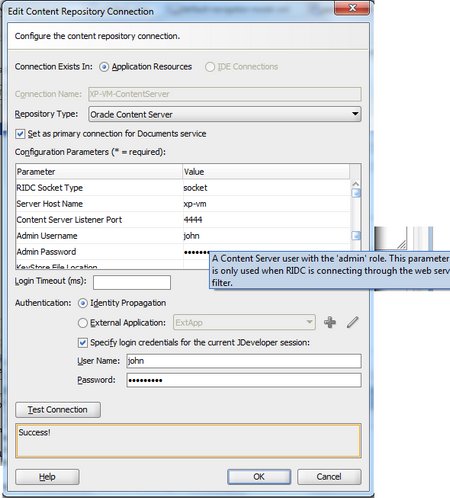Click the Parameter column header
The height and width of the screenshot is (498, 450).
tap(99, 172)
